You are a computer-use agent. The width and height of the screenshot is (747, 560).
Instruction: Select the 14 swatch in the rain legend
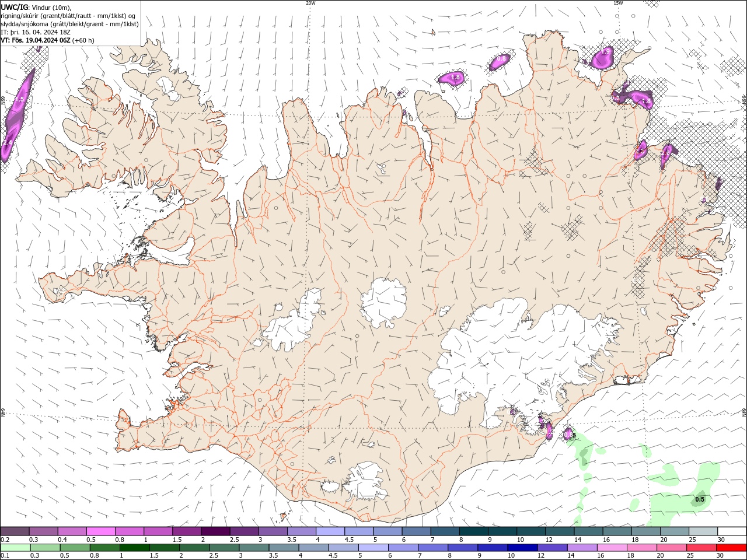coord(582,548)
